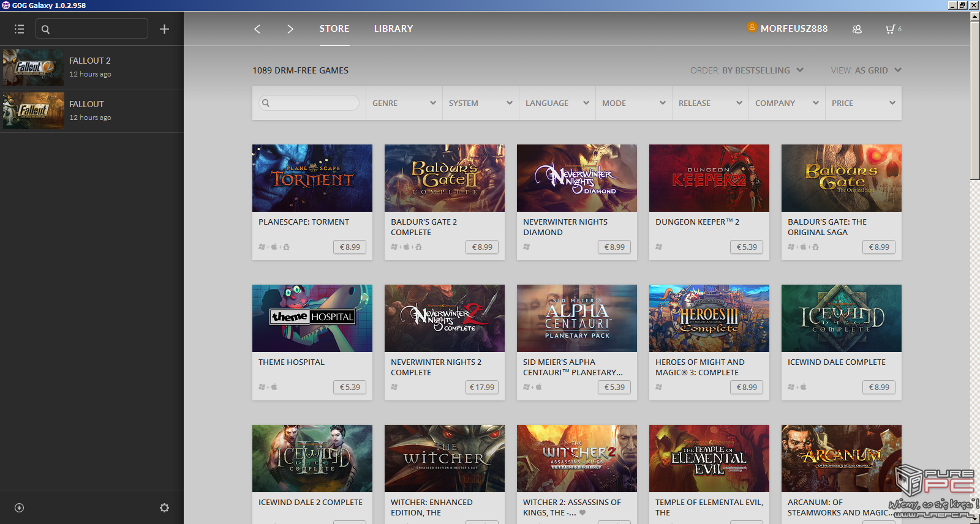Click the downloads icon at sidebar bottom
The height and width of the screenshot is (524, 980).
(x=20, y=507)
